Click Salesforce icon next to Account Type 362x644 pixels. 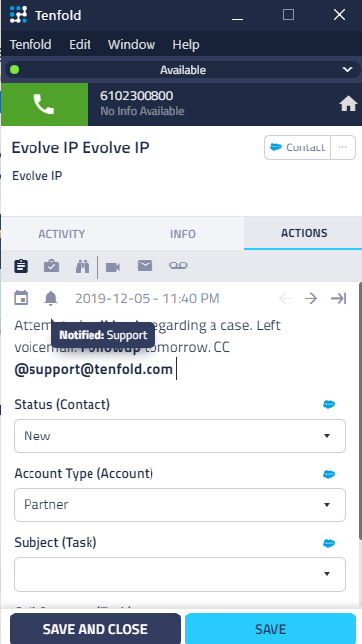(329, 474)
